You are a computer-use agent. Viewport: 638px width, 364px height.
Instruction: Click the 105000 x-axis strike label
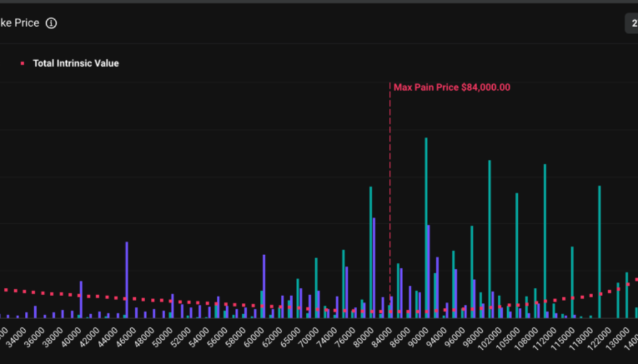click(508, 338)
